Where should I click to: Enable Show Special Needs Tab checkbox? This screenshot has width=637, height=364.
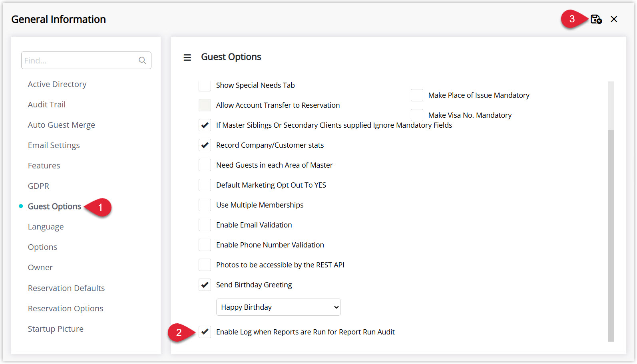tap(205, 85)
